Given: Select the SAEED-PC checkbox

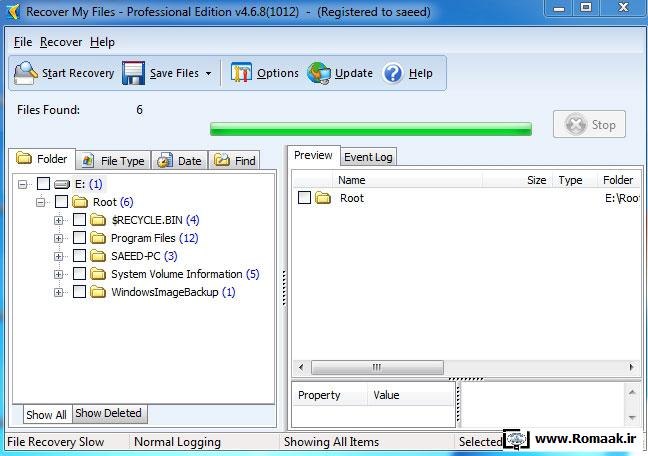Looking at the screenshot, I should click(x=79, y=256).
